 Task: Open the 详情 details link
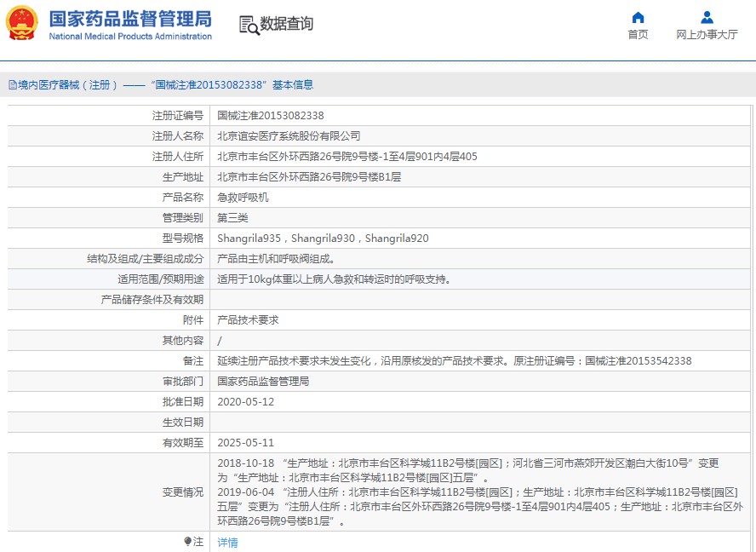(227, 543)
